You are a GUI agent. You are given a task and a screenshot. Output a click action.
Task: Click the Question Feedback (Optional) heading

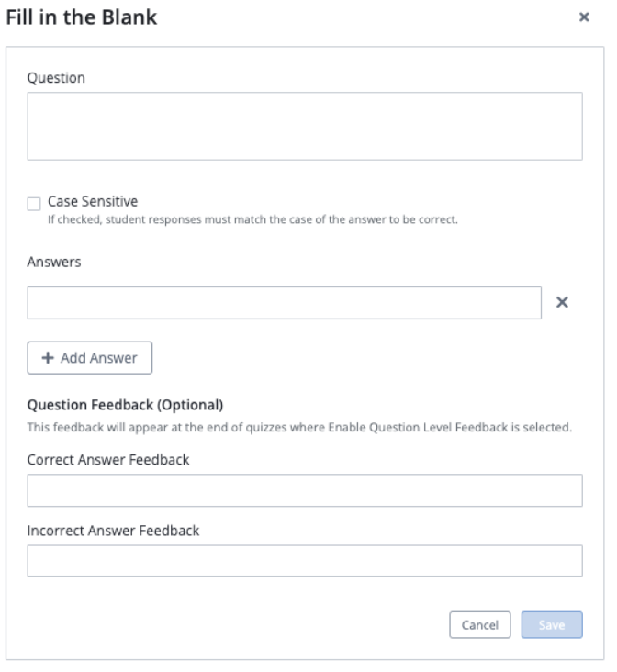[125, 405]
